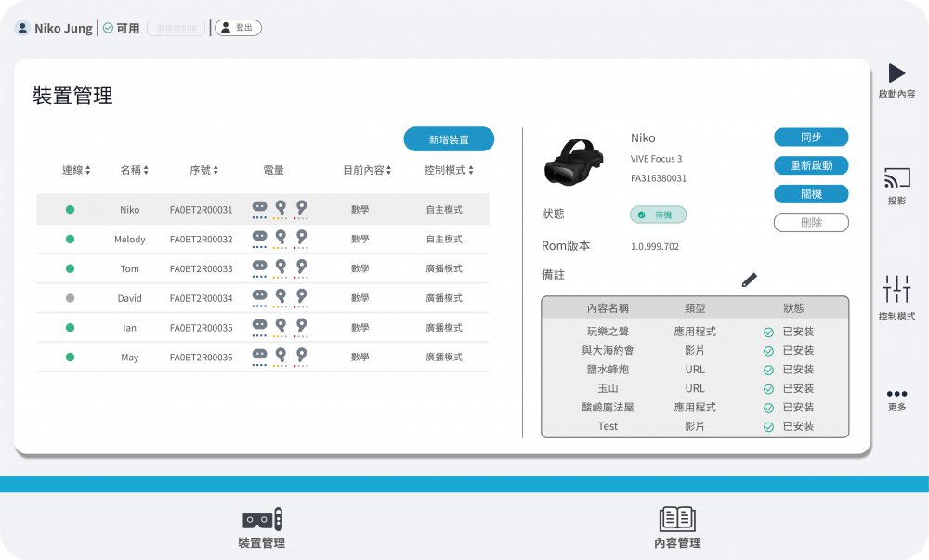
Task: Sort device list by name column
Action: [x=134, y=171]
